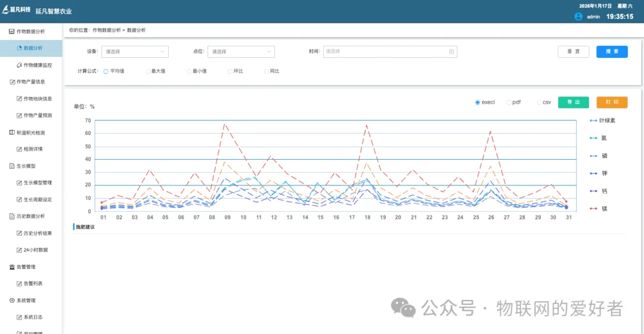Click the admin user avatar icon
The height and width of the screenshot is (334, 644).
tap(578, 17)
